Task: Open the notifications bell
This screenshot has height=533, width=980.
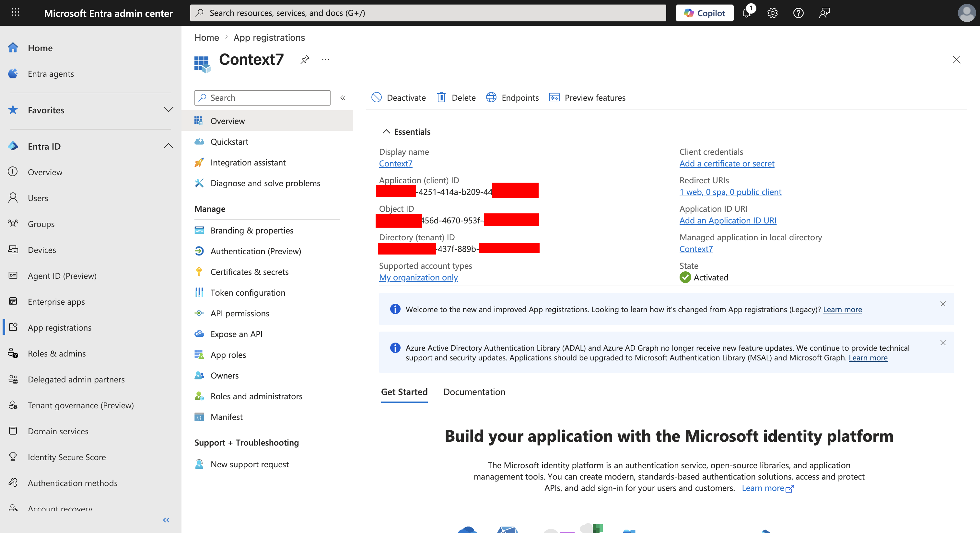Action: (x=747, y=13)
